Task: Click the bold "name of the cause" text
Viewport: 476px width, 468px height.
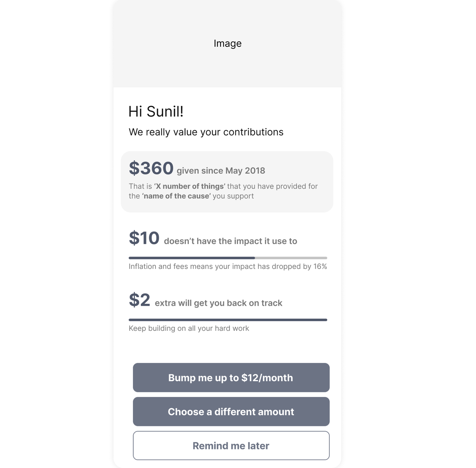Action: pyautogui.click(x=177, y=196)
